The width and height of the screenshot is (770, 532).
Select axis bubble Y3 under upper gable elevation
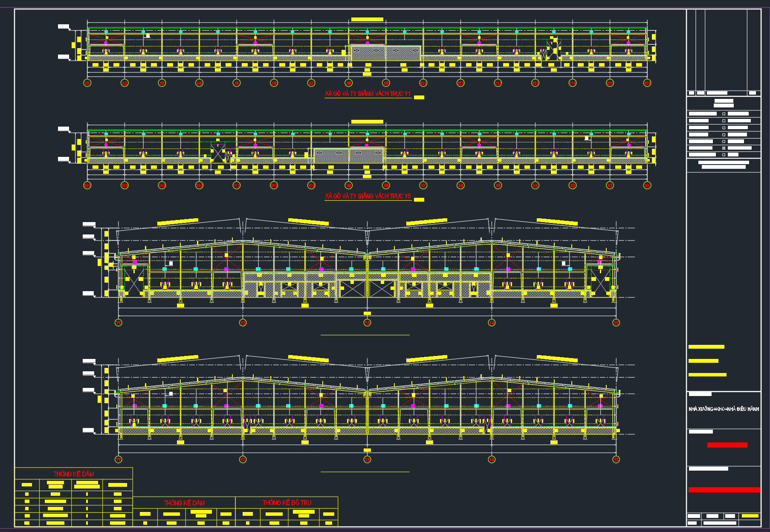(367, 323)
